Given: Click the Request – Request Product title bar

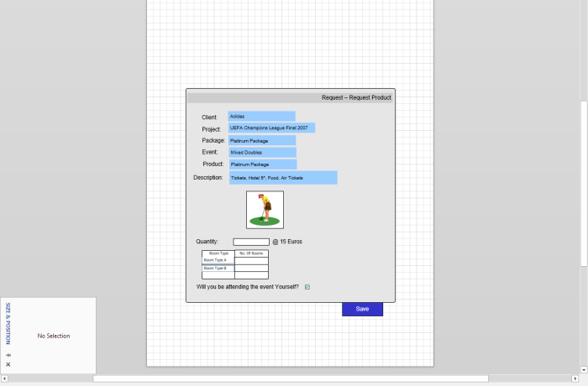Looking at the screenshot, I should (290, 97).
